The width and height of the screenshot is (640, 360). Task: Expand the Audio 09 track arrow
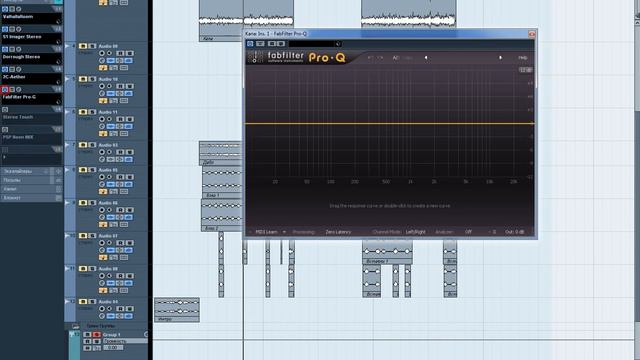click(x=67, y=46)
